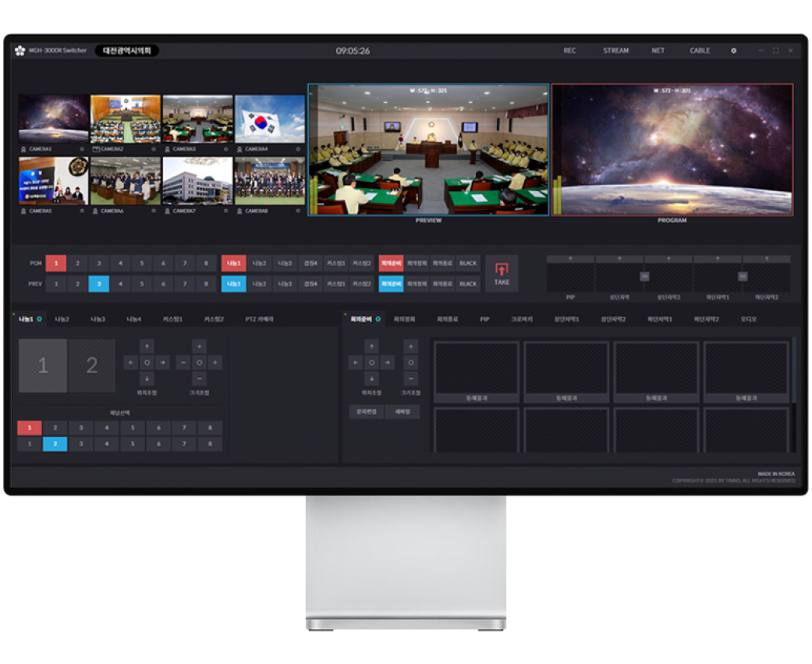Open CAMERA4 settings gear icon
Screen dimensions: 812x664
point(298,149)
